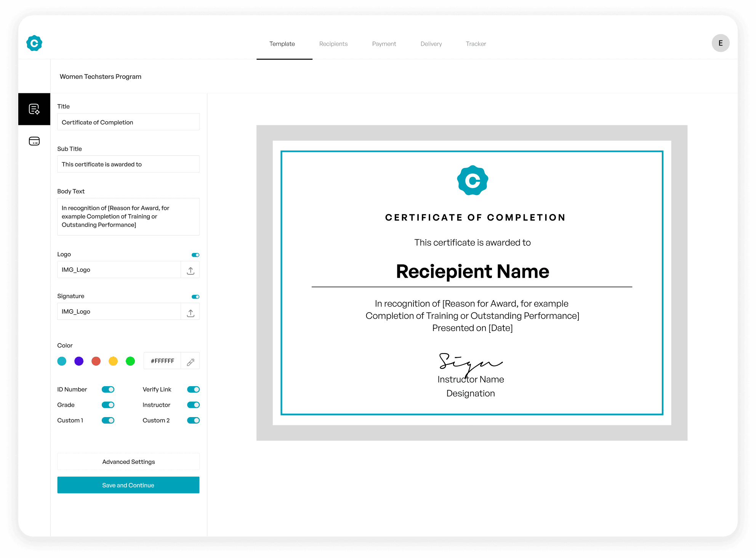
Task: Click the Certificate of Completion title field
Action: point(128,122)
